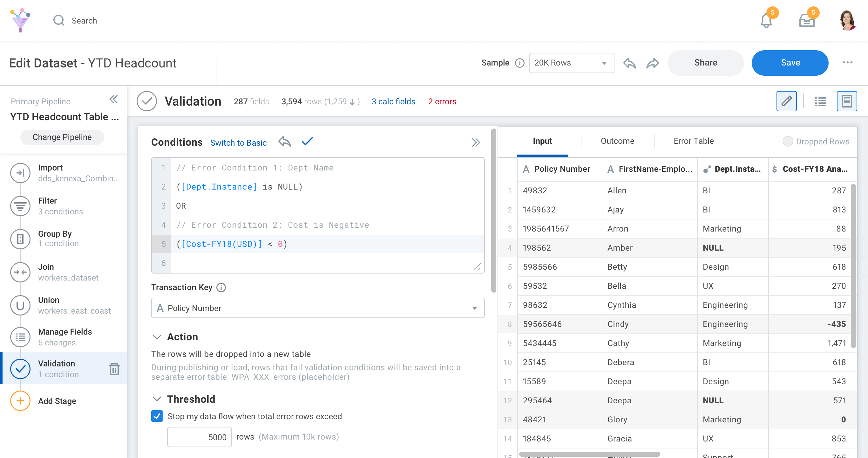
Task: Collapse the Action section
Action: [x=157, y=337]
